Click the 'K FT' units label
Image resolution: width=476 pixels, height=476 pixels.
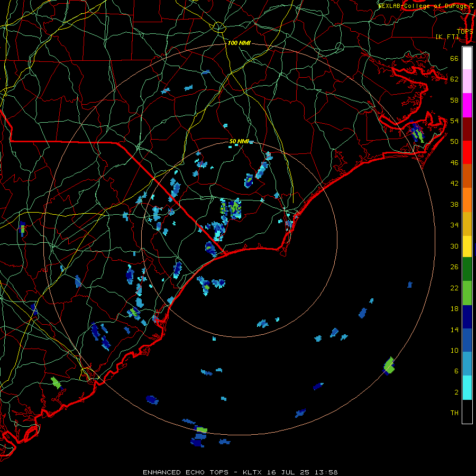(x=447, y=36)
